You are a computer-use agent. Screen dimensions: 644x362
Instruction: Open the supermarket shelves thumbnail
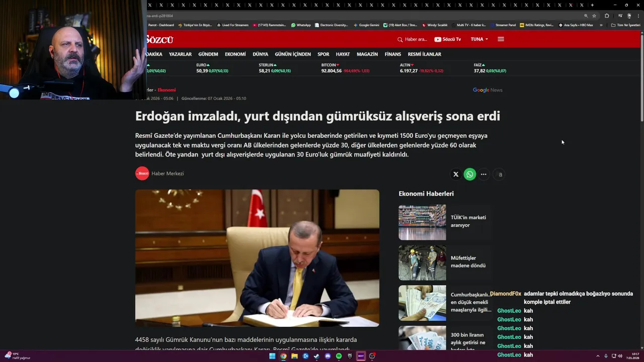[422, 222]
